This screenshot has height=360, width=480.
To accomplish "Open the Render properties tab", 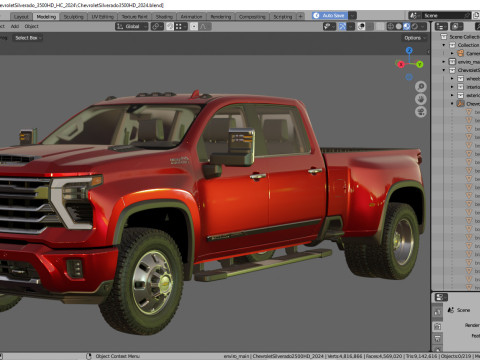I will tap(438, 327).
